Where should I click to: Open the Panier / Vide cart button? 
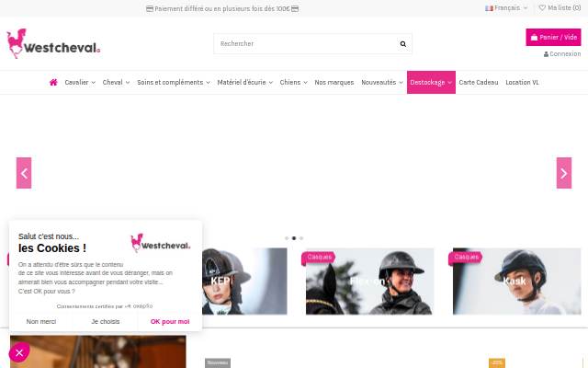[x=553, y=37]
